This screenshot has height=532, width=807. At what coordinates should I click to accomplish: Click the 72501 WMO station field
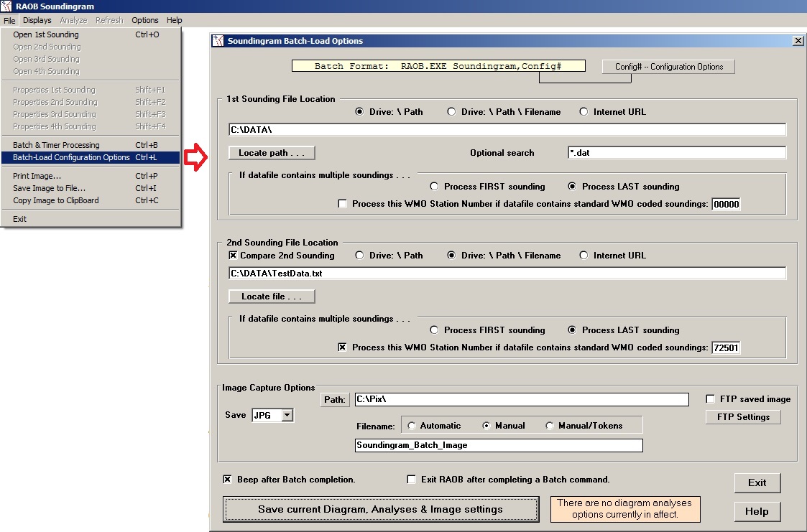coord(726,347)
